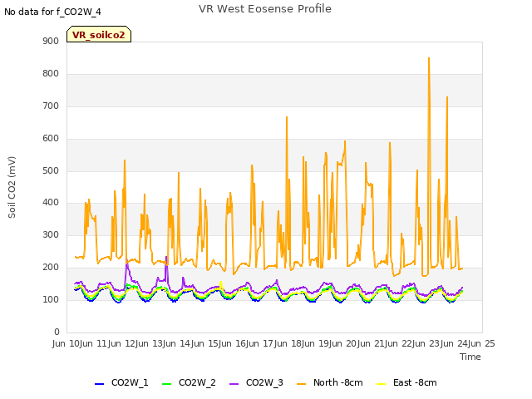The image size is (532, 399).
Task: Click the 900 y-axis tick label
Action: click(51, 41)
